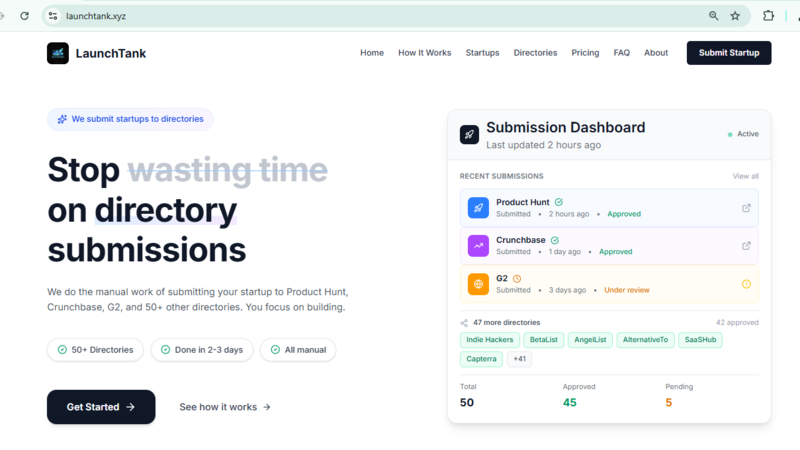Viewport: 800px width, 450px height.
Task: Click the blue Product Hunt rocket icon
Action: (478, 208)
